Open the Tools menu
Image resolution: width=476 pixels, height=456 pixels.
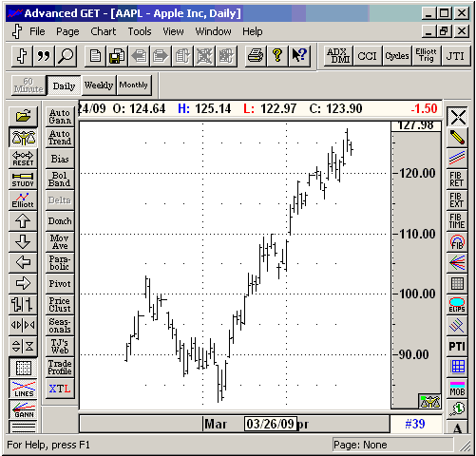(x=140, y=31)
